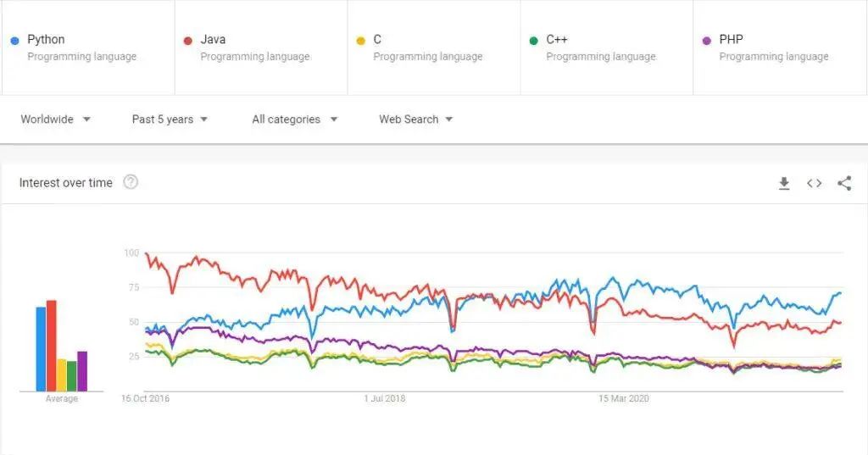Click the share icon
This screenshot has height=455, width=868.
(x=844, y=183)
